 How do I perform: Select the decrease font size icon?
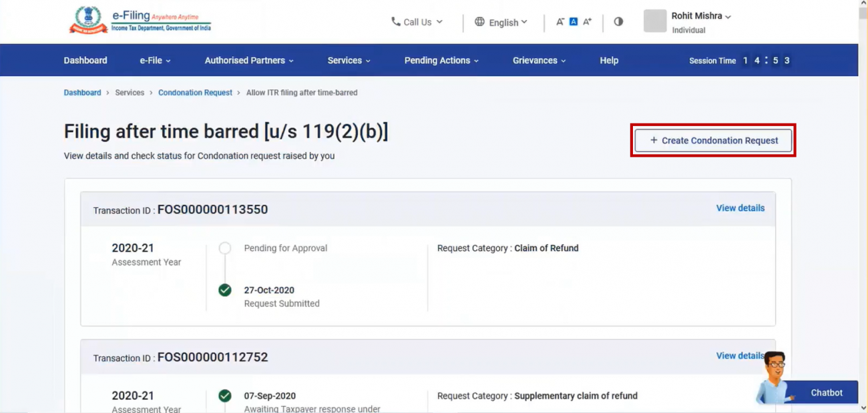click(560, 21)
